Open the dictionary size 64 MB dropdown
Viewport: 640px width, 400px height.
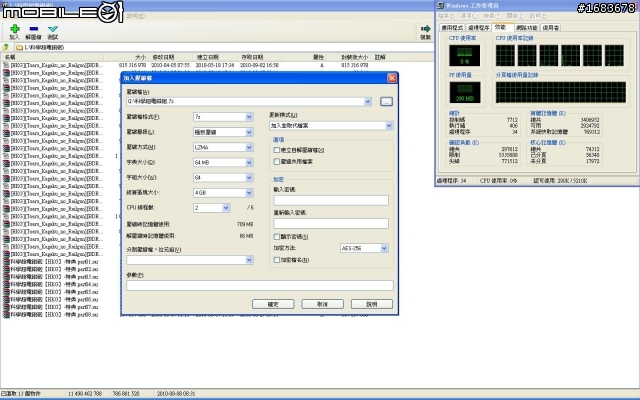pos(249,162)
